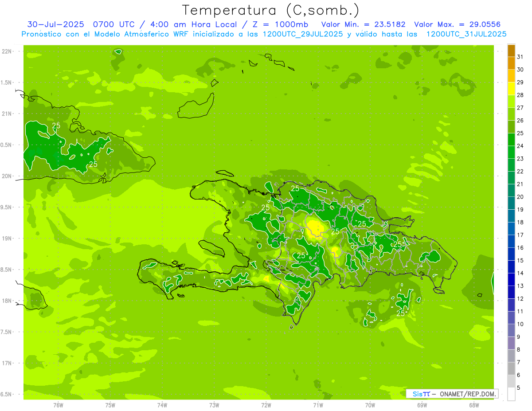The width and height of the screenshot is (532, 411).
Task: Click the '73W' longitude axis label
Action: (x=214, y=405)
